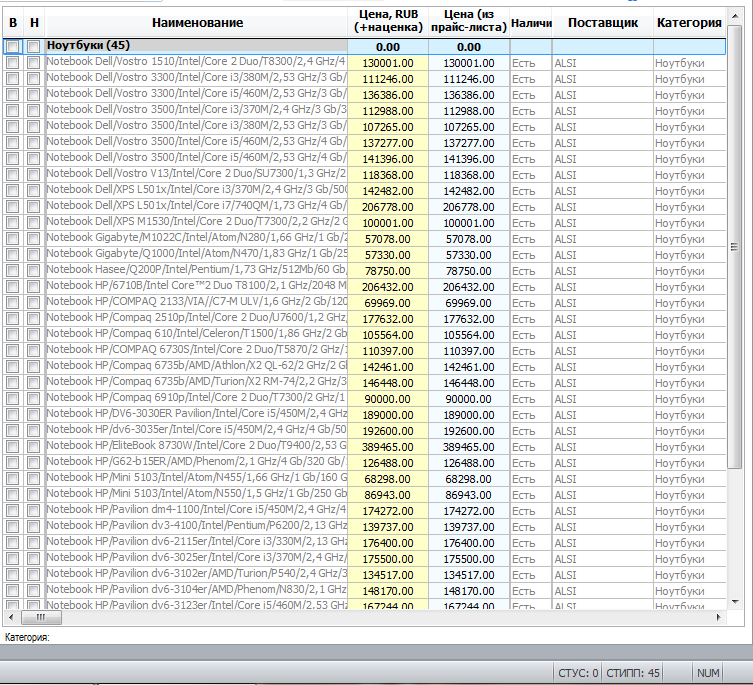Check В box for HP G62-b15ER row

point(13,463)
